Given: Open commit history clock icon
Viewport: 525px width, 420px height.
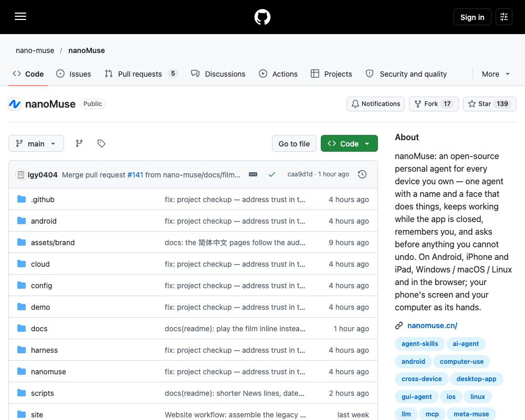Looking at the screenshot, I should click(x=362, y=174).
